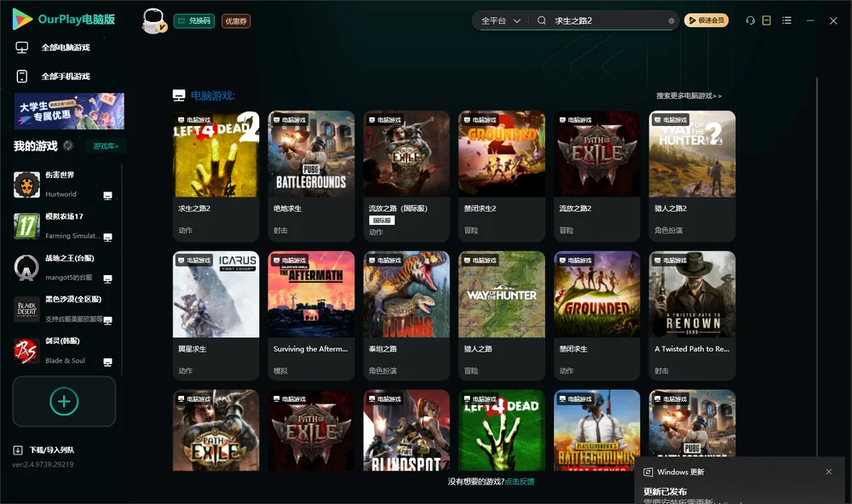Open the 猎人之路 Way of the Hunter card
Viewport: 852px width, 504px height.
(502, 316)
